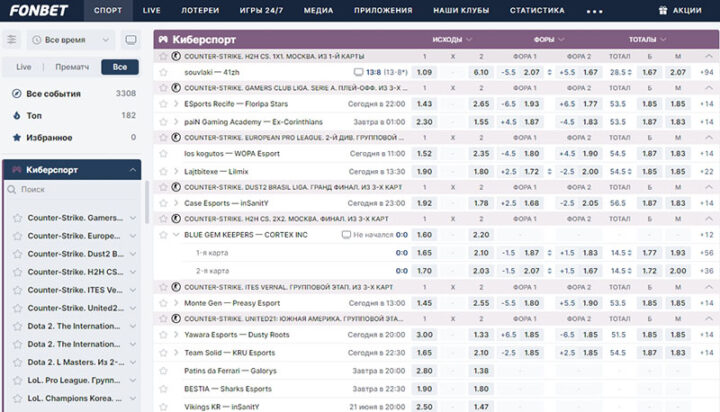Click the gift icon next to Акции

[x=661, y=10]
